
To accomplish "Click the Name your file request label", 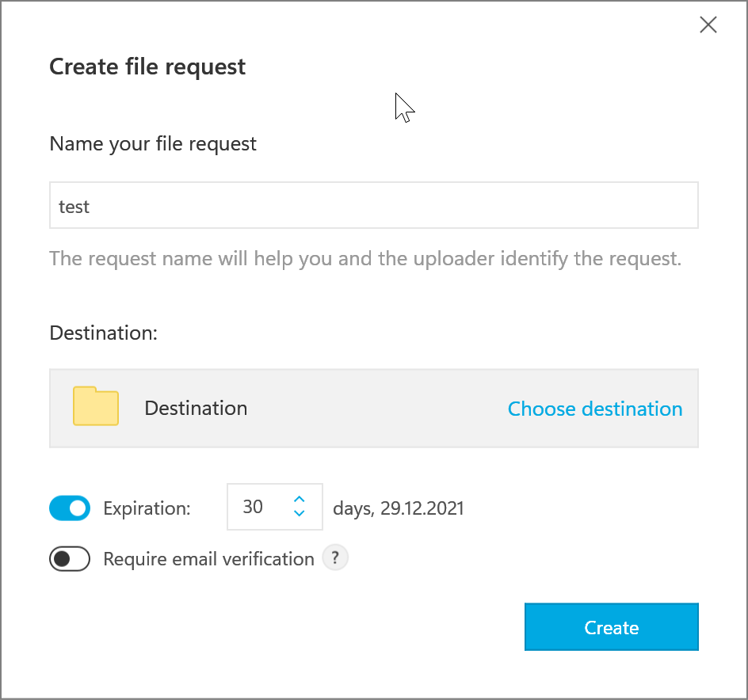I will point(153,144).
